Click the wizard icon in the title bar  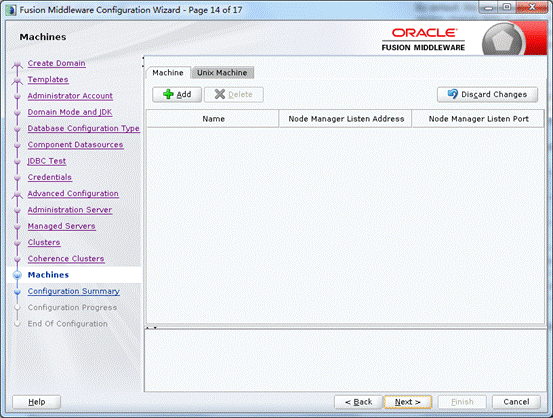[x=11, y=10]
